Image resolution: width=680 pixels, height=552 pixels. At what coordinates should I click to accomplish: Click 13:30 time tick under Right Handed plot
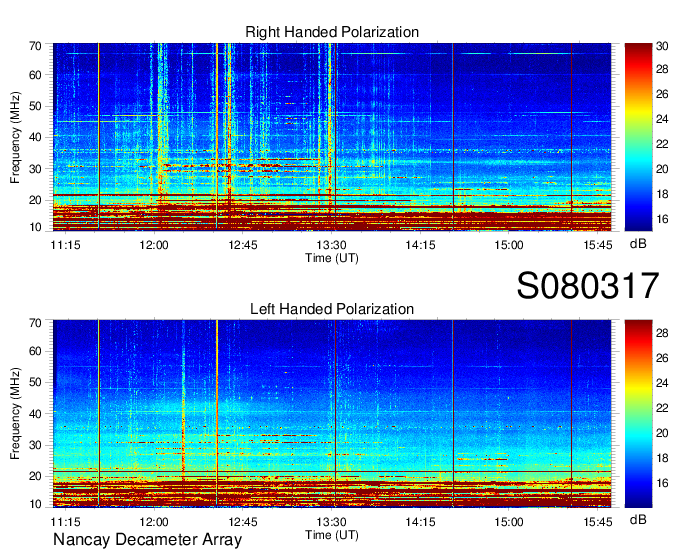coord(331,245)
